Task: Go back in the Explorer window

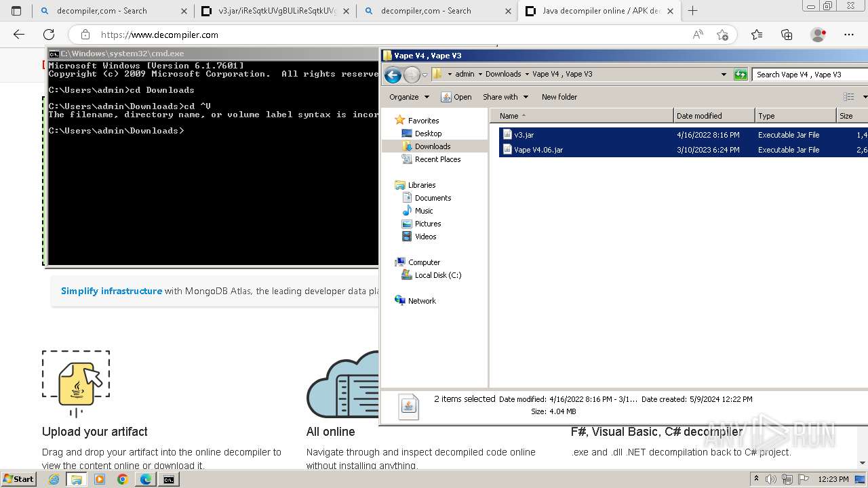Action: pos(393,75)
